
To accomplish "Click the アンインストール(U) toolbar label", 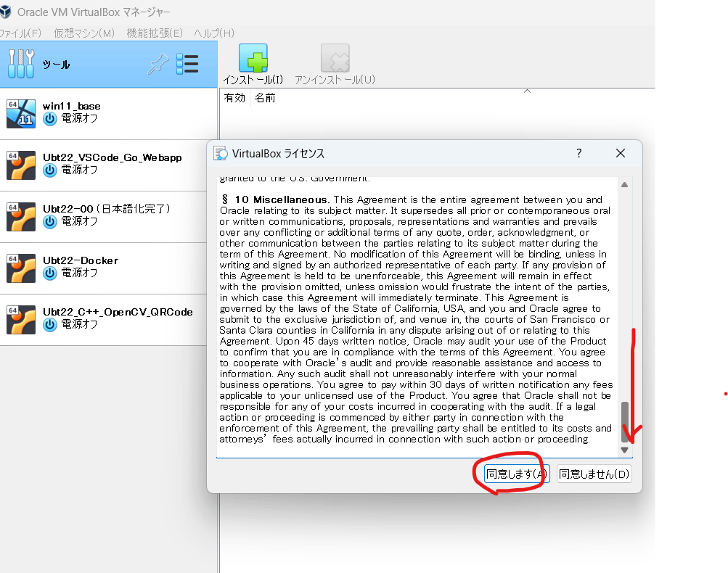I will 335,80.
